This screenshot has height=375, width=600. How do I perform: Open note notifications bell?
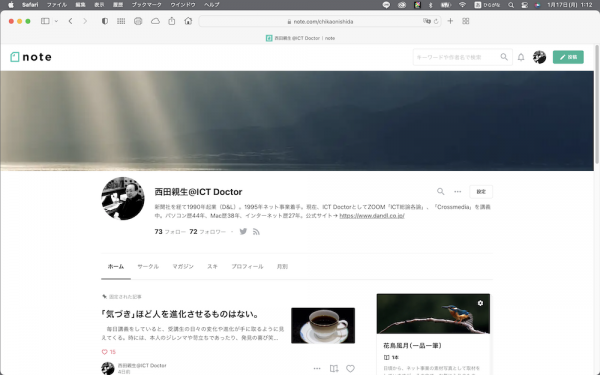[521, 57]
